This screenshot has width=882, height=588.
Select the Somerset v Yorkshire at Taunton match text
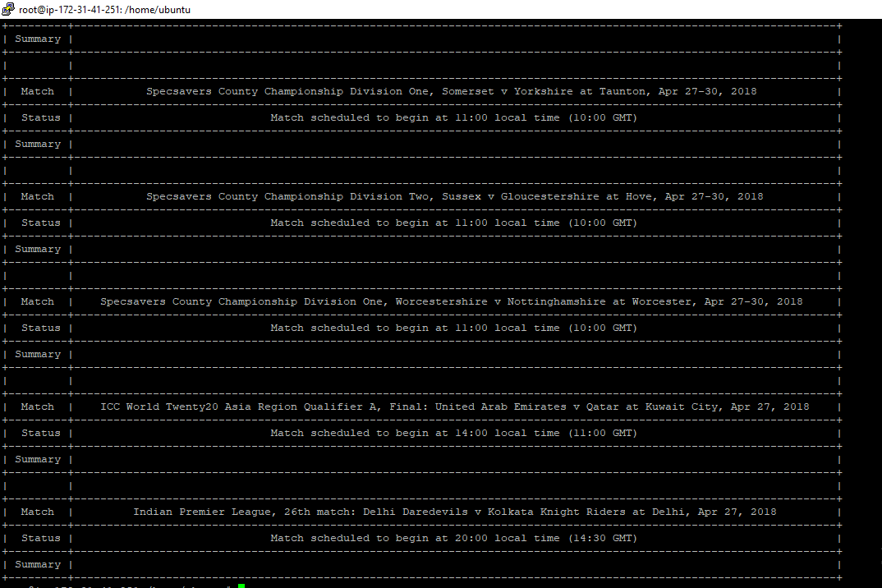point(451,91)
